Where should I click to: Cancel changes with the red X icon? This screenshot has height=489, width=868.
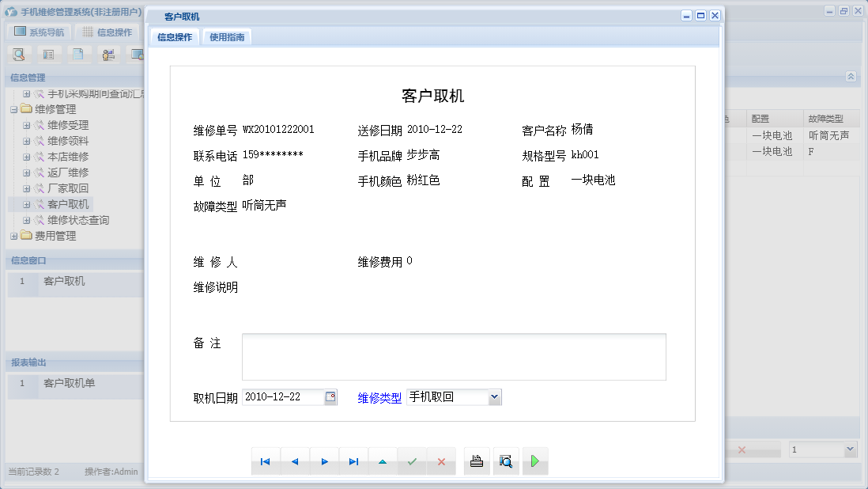coord(441,461)
